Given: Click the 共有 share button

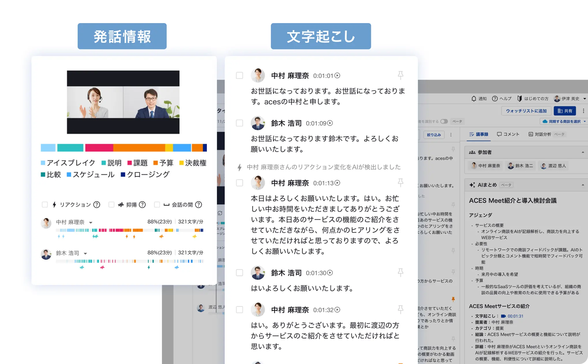Looking at the screenshot, I should pos(565,111).
